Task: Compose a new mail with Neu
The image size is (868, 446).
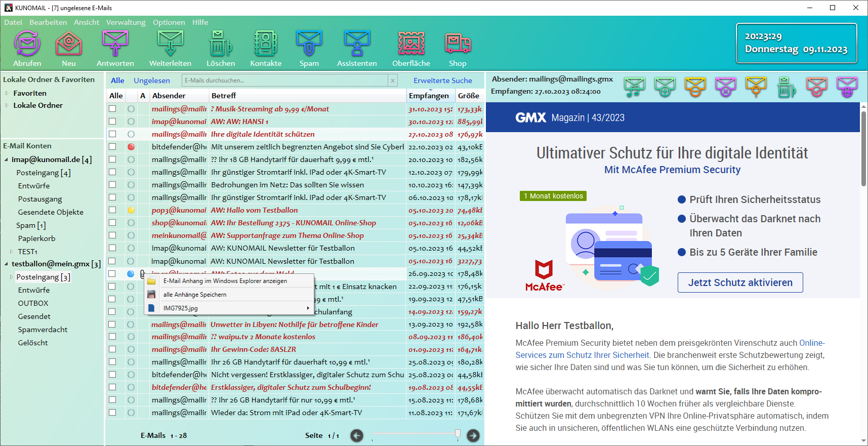Action: [69, 44]
